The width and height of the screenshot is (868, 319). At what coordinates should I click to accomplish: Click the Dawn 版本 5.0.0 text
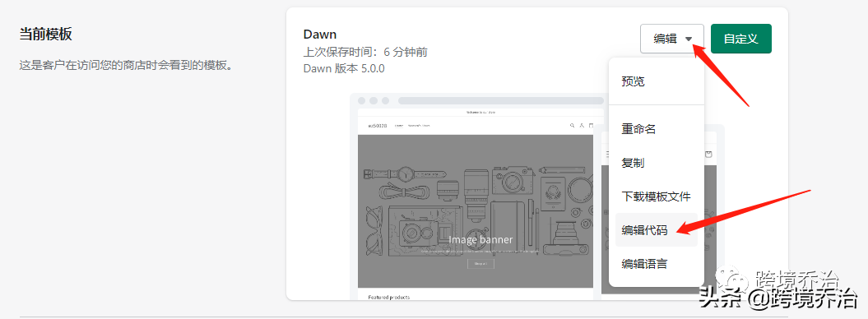pyautogui.click(x=344, y=69)
